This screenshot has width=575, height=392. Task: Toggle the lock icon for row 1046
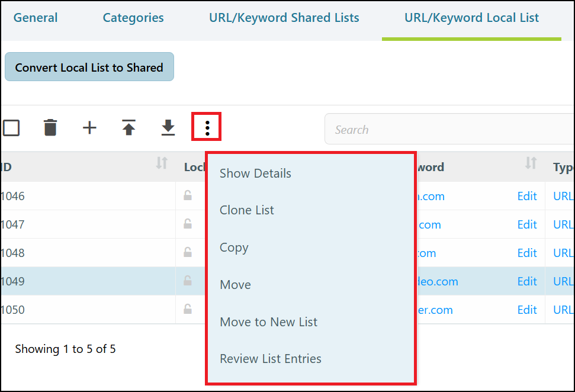click(188, 195)
